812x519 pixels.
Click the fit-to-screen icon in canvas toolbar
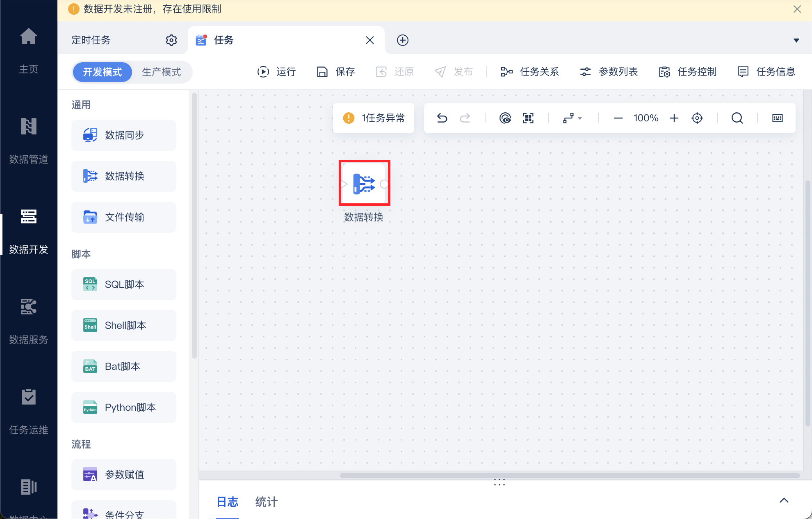pos(528,118)
